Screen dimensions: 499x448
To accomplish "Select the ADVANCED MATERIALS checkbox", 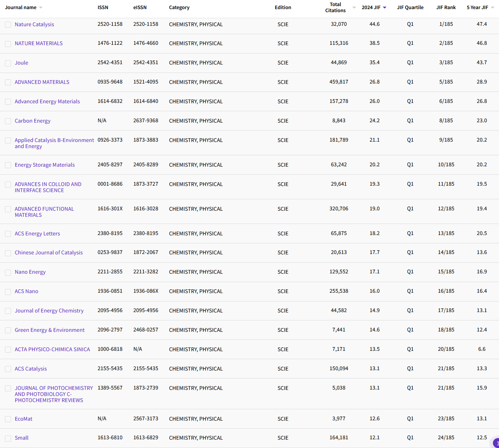I will click(8, 82).
